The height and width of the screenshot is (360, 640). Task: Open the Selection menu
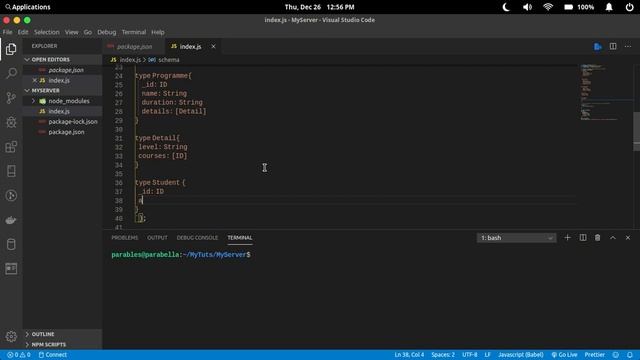click(47, 32)
